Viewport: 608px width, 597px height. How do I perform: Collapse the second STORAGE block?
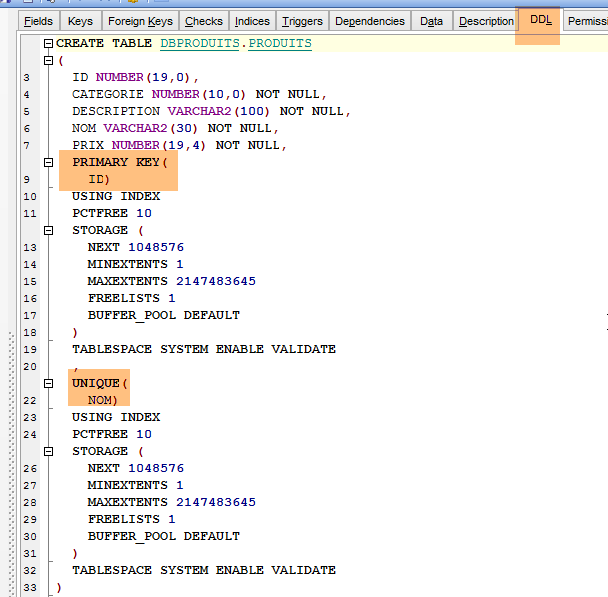coord(48,451)
